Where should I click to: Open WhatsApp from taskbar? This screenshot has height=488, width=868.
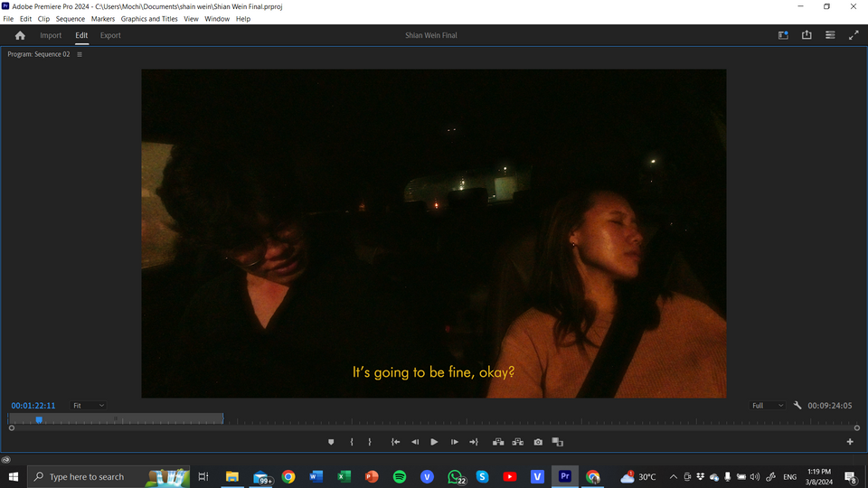pos(455,476)
